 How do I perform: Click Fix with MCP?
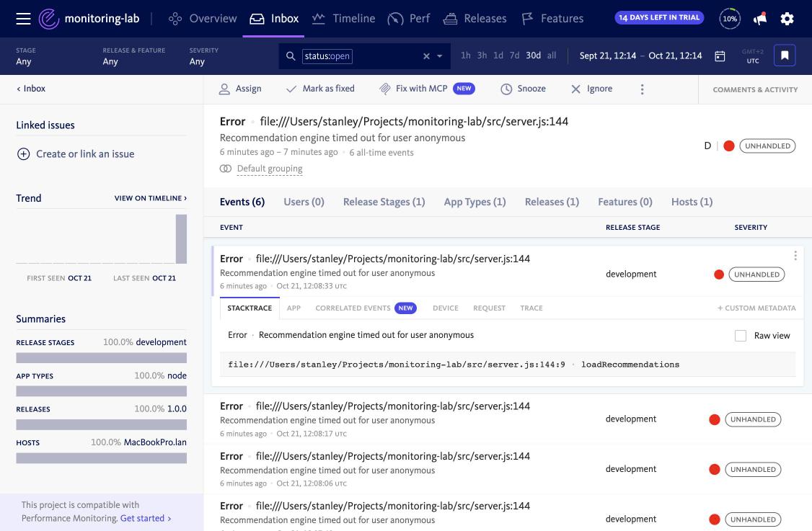[x=427, y=89]
